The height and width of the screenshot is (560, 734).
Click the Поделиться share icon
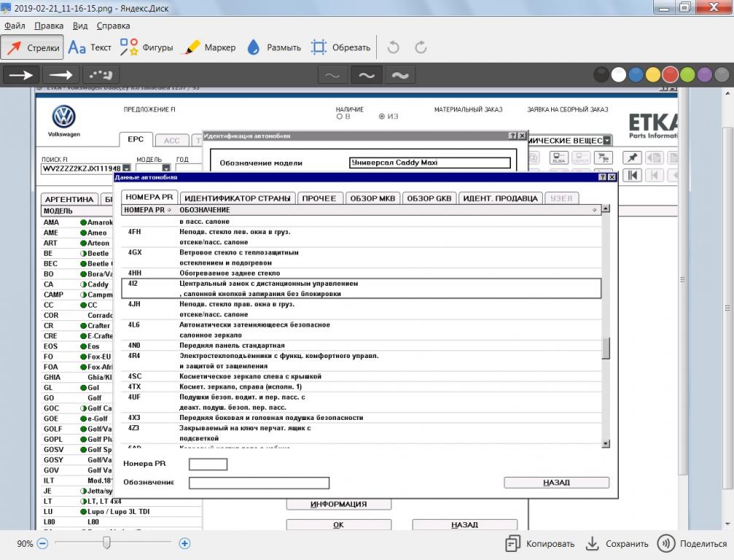(x=665, y=544)
